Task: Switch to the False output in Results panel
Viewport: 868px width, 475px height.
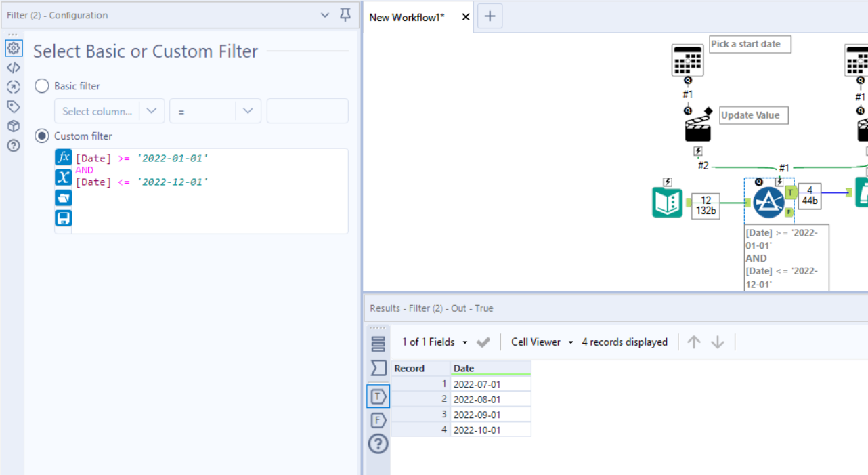Action: (378, 420)
